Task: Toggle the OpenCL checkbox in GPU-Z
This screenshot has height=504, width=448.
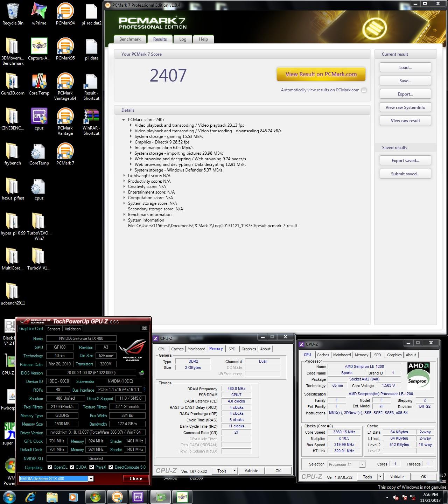Action: pos(50,467)
